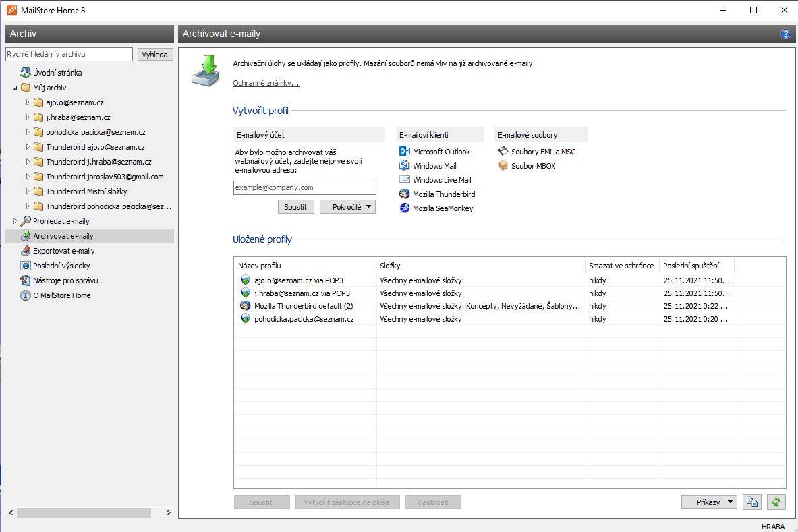Click the Mozilla SeaMonkey label
Screen dimensions: 798x532
tap(443, 208)
